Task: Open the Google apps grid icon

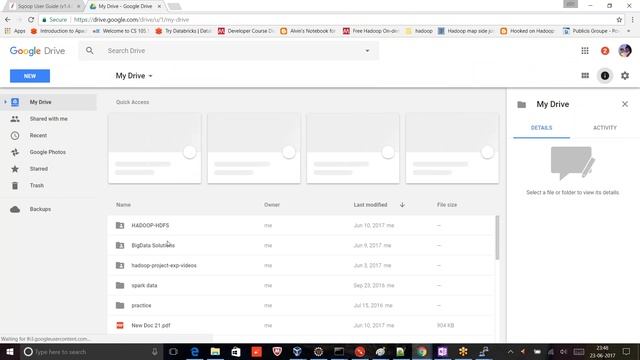Action: coord(585,51)
